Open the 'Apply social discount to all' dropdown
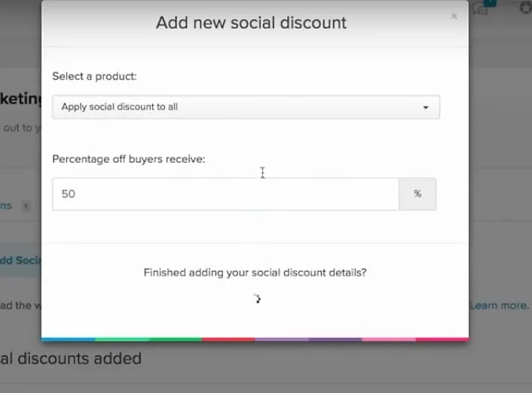532x393 pixels. tap(246, 107)
